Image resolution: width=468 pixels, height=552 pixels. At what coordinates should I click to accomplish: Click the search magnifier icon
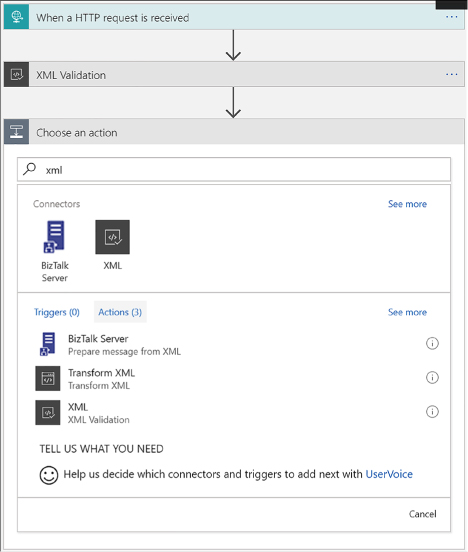(30, 169)
